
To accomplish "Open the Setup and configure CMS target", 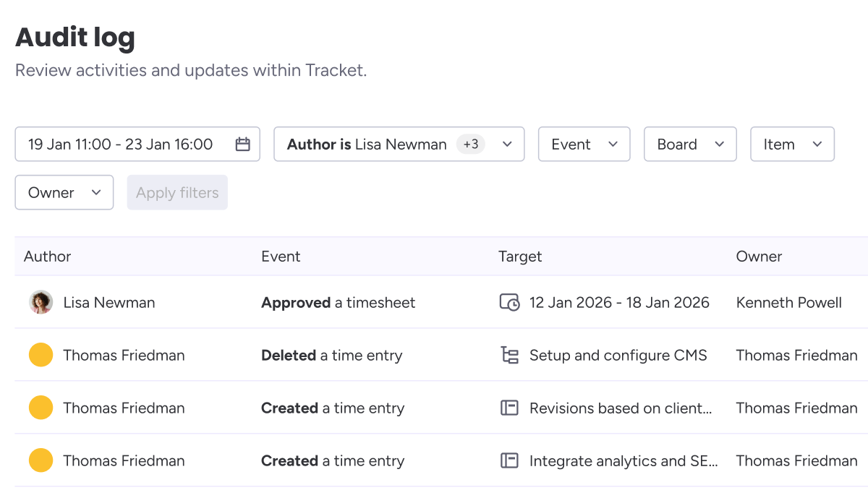I will click(x=618, y=355).
